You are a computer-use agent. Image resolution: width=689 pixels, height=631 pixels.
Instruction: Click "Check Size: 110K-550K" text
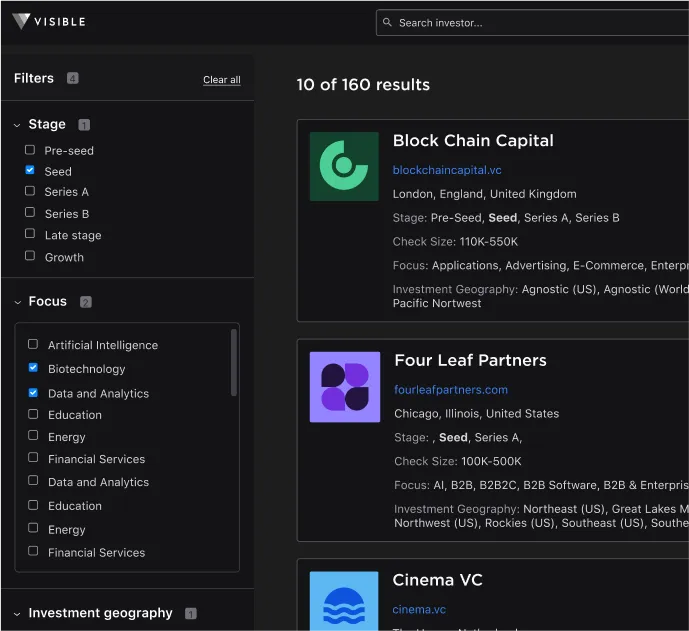point(455,242)
